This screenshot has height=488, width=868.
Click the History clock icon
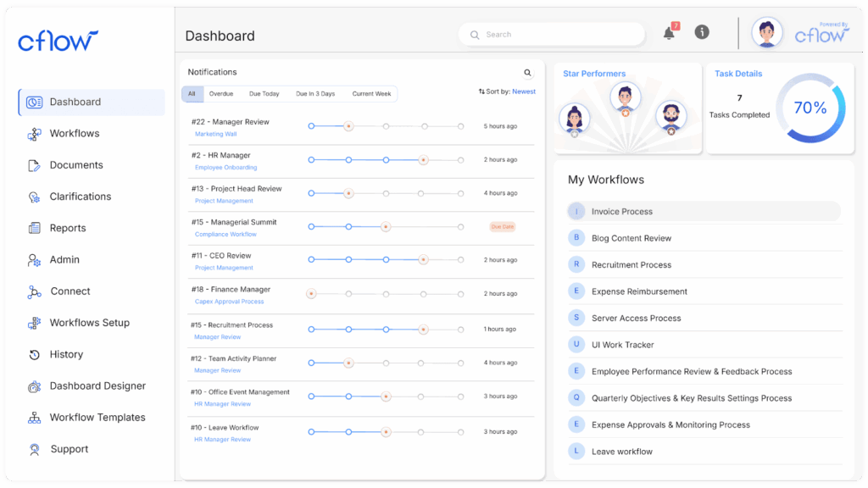(x=34, y=355)
